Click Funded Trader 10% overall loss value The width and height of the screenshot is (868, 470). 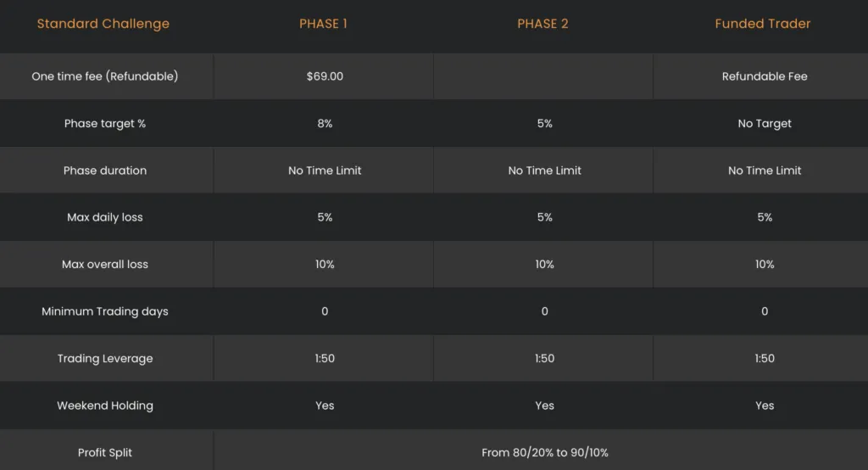[x=765, y=265]
